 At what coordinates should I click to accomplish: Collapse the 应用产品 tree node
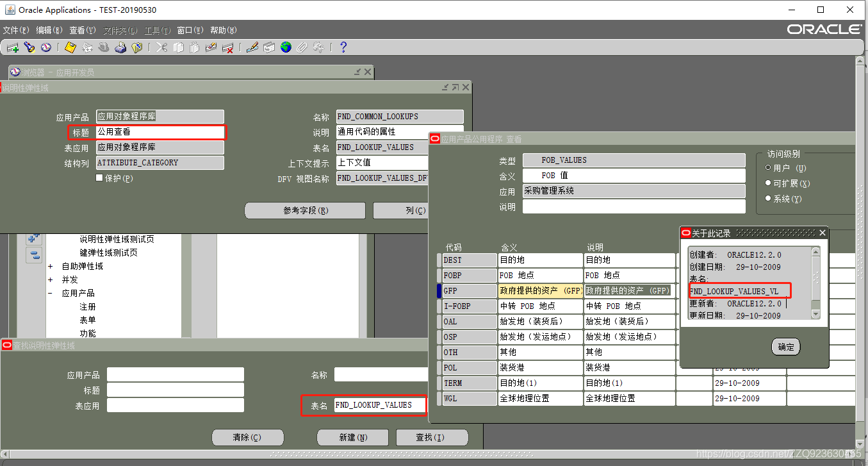coord(51,293)
